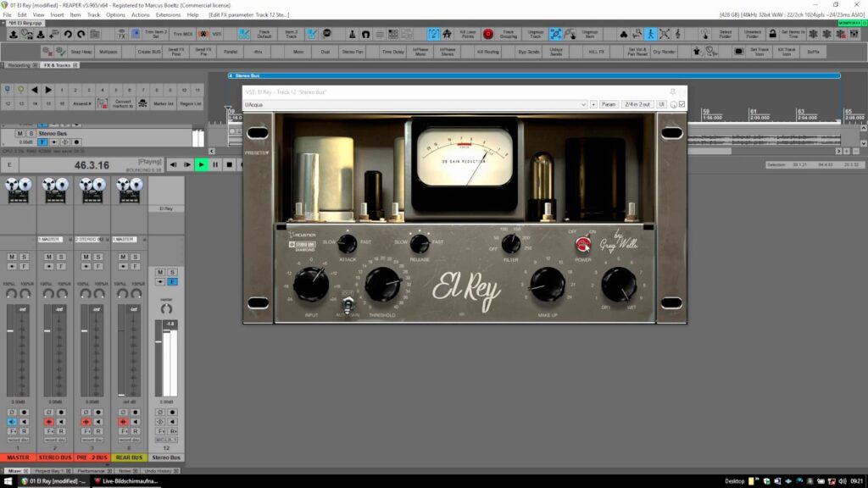Solo the REAR BUS mixer channel
The width and height of the screenshot is (868, 488).
coord(135,257)
